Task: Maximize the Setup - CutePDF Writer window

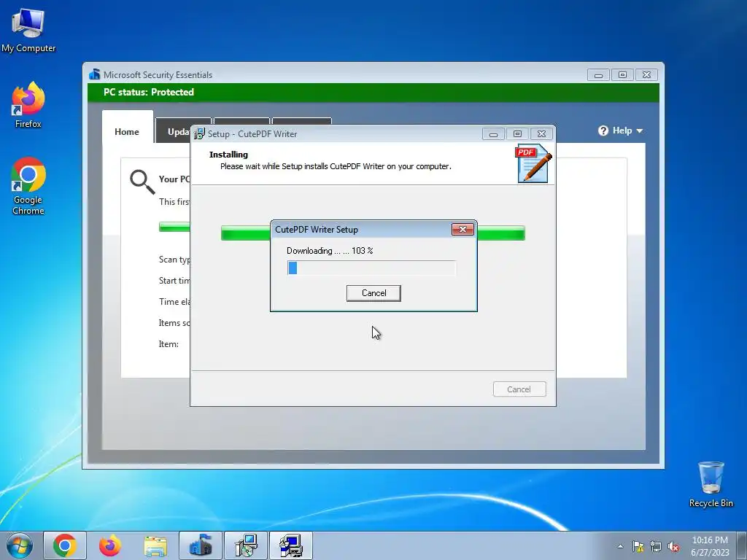Action: pos(517,134)
